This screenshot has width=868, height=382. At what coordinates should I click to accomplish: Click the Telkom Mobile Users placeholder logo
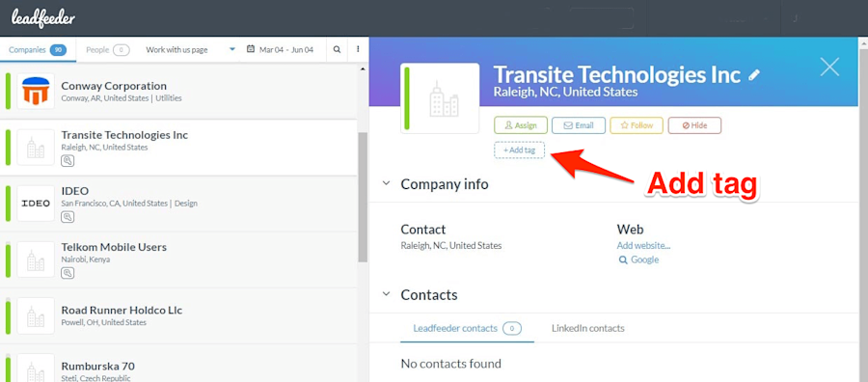[x=36, y=259]
